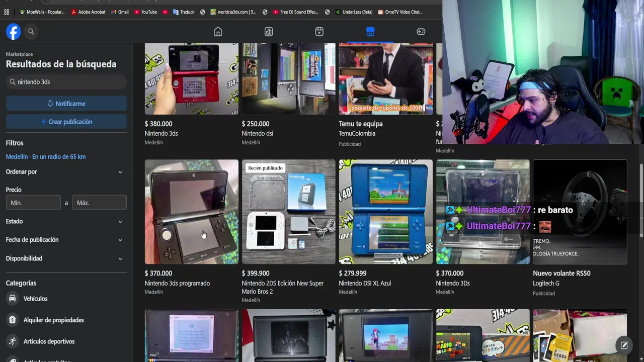Screen dimensions: 644x362
Task: Open the Nintendo 3ds programado listing photo
Action: point(192,212)
